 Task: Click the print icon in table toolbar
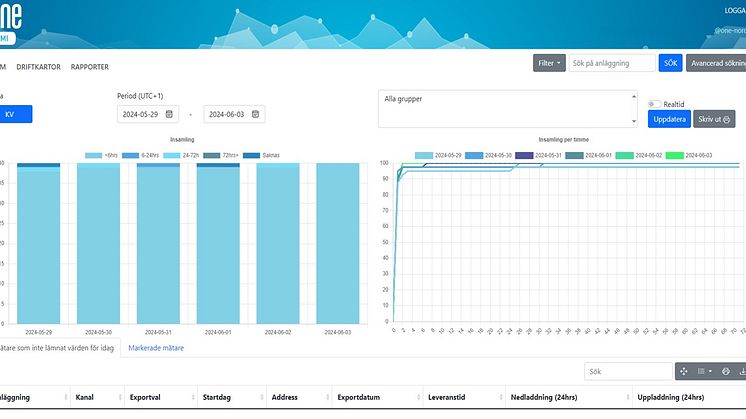click(726, 371)
